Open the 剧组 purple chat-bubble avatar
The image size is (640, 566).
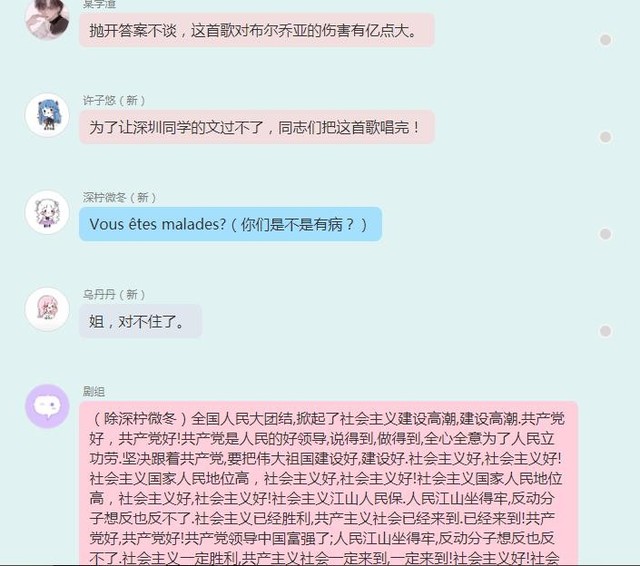(47, 406)
